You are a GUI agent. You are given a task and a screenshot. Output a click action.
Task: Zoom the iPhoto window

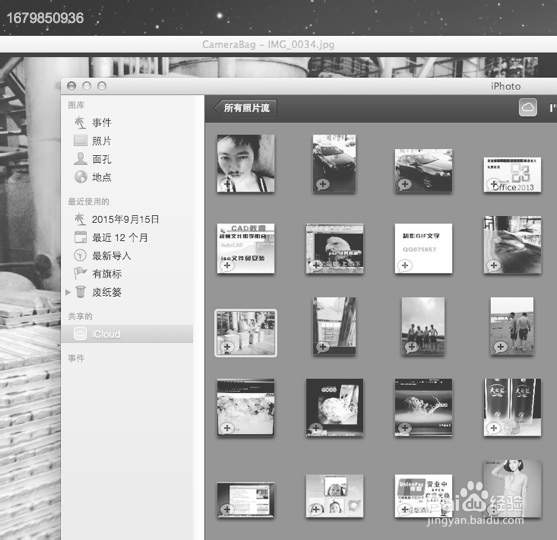tap(102, 86)
